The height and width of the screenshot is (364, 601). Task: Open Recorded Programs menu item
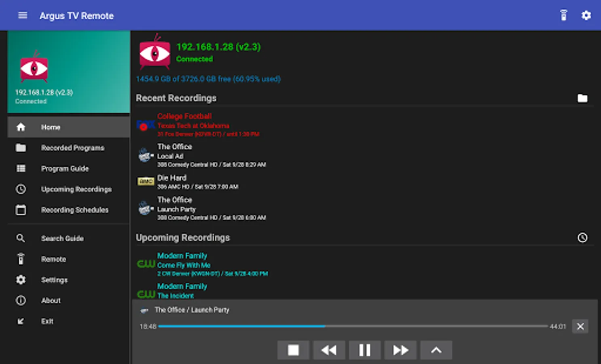[x=69, y=148]
